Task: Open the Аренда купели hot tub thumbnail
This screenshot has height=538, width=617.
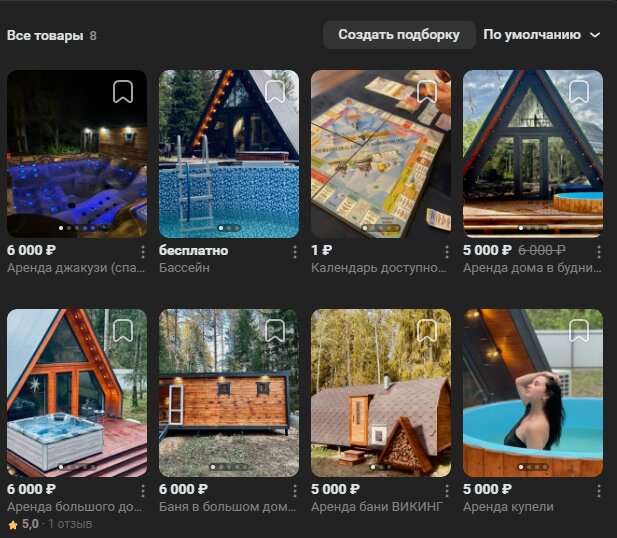Action: 533,393
